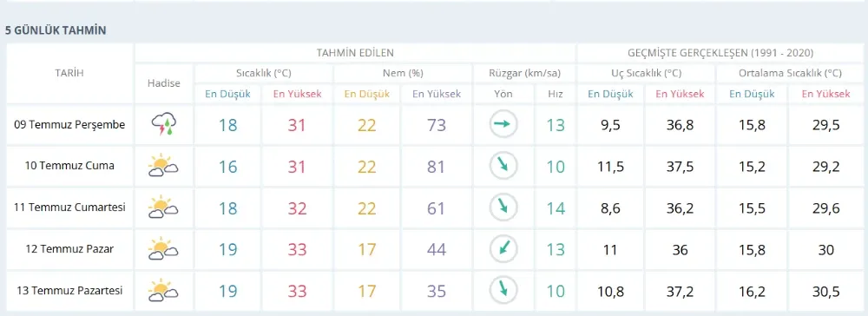868x316 pixels.
Task: Click the Uç Sıcaklık (°C) column header
Action: 646,73
